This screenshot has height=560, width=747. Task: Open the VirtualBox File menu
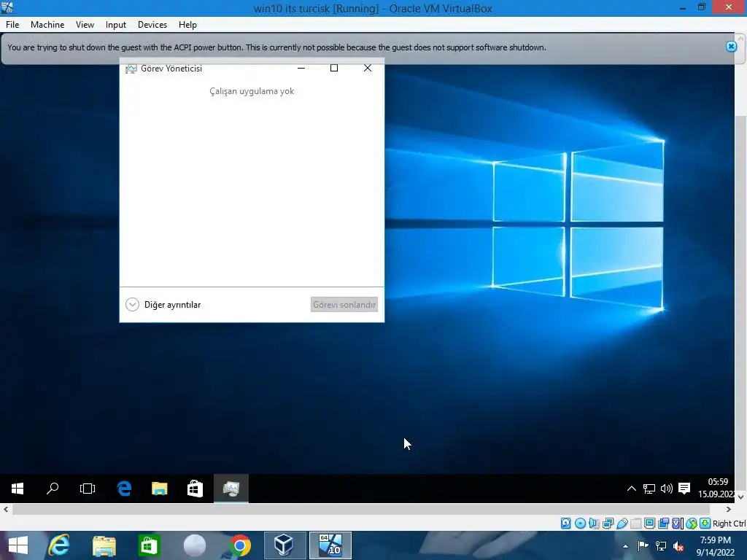pyautogui.click(x=12, y=25)
